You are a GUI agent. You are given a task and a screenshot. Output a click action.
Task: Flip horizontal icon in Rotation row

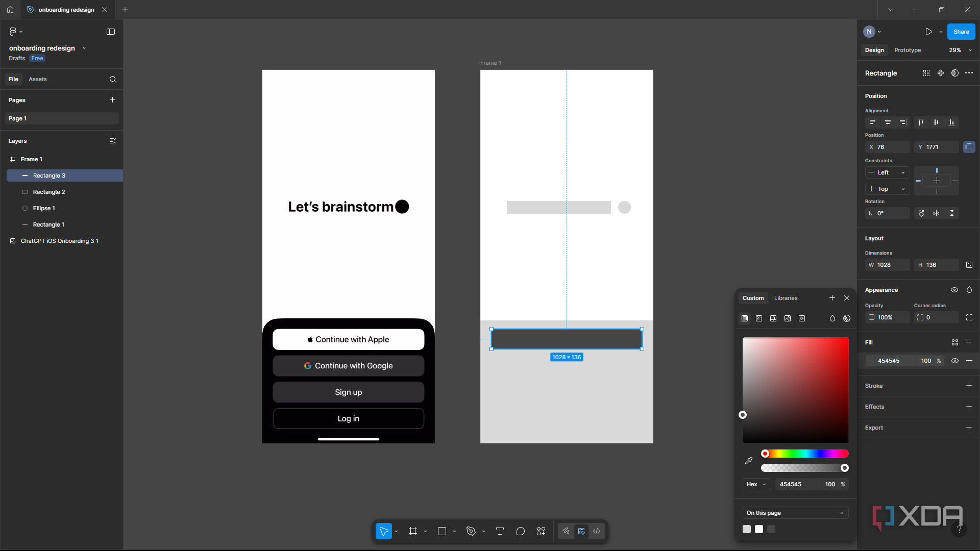pos(937,213)
